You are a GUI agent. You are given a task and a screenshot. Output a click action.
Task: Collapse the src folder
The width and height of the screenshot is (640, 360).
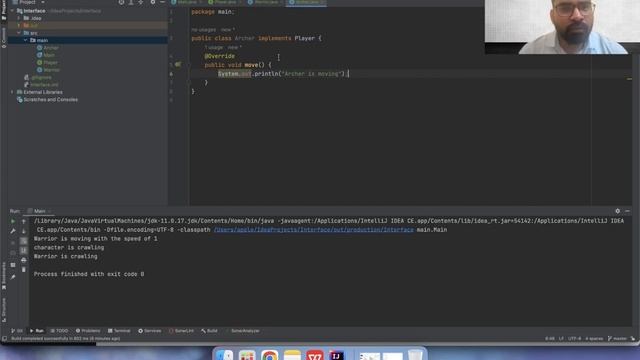[x=19, y=33]
